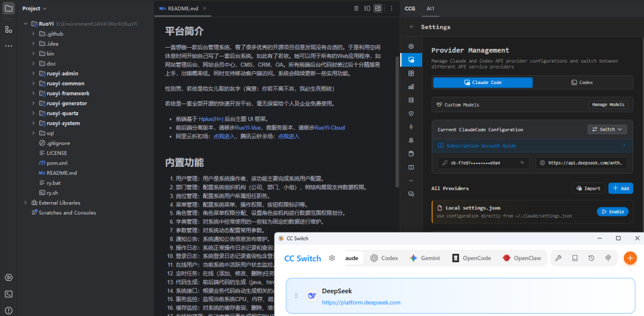Viewport: 644px width, 316px height.
Task: Open the grid layout icon in CCG sidebar
Action: (411, 73)
